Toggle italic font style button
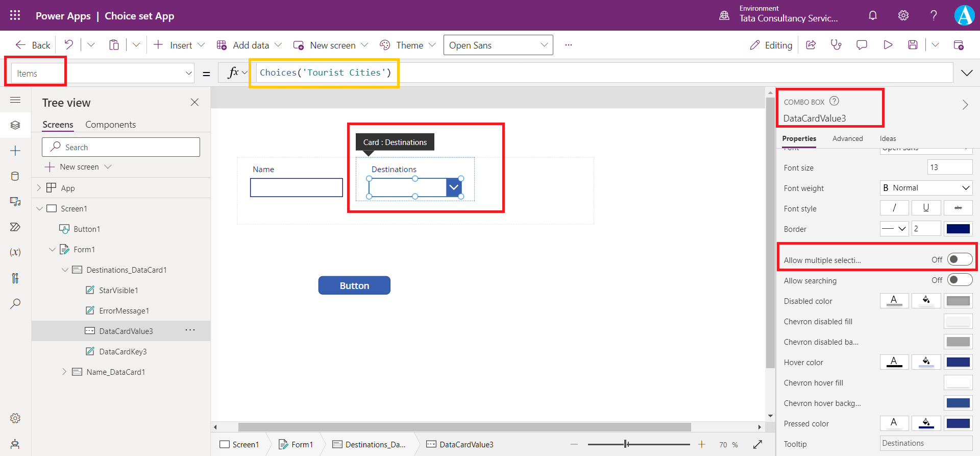Viewport: 980px width, 456px height. (894, 208)
